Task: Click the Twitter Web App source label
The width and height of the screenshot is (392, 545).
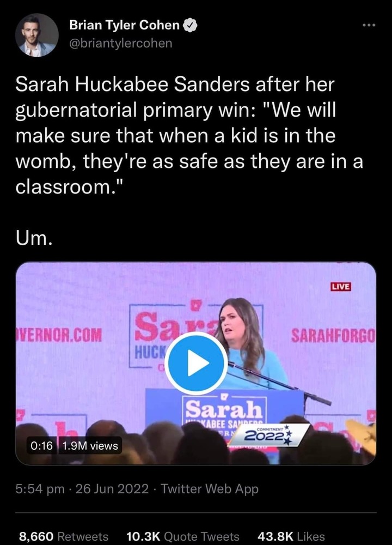Action: pos(210,489)
